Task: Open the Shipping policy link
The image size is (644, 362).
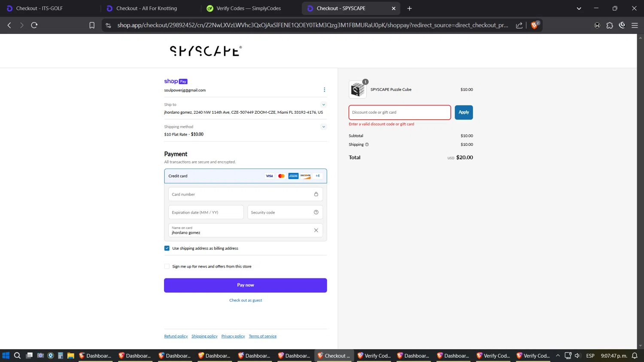Action: coord(204,336)
